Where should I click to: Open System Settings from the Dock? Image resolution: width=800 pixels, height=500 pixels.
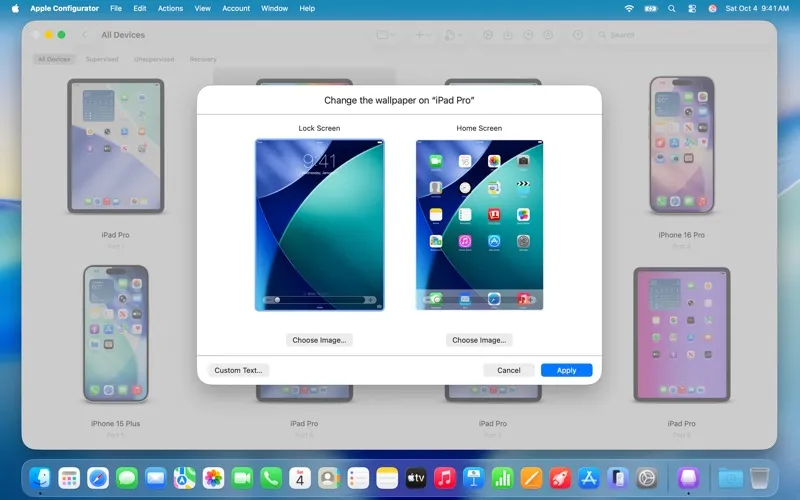click(x=647, y=479)
